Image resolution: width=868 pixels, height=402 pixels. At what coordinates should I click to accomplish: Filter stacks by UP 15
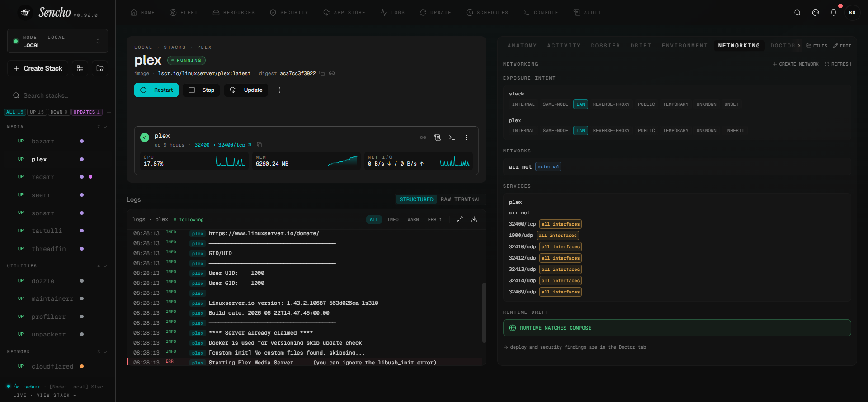[x=37, y=112]
